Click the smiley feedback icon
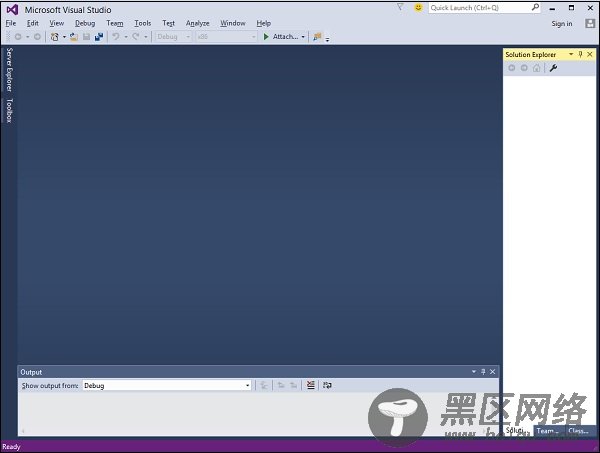 [x=419, y=7]
